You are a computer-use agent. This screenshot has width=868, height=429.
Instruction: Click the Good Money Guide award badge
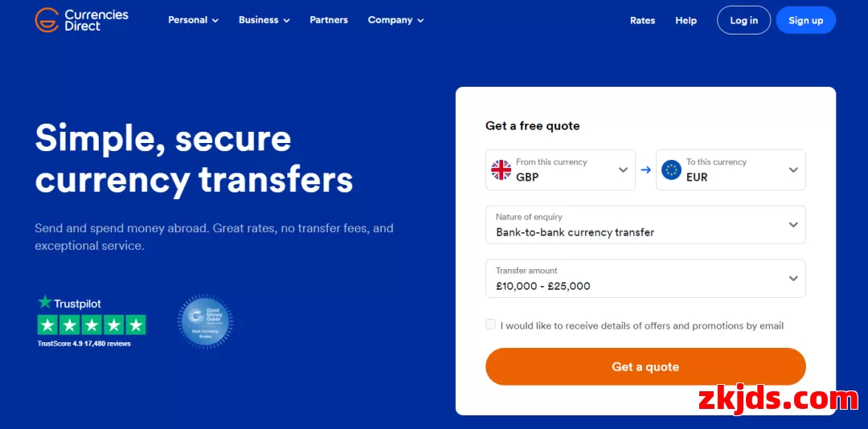(205, 321)
